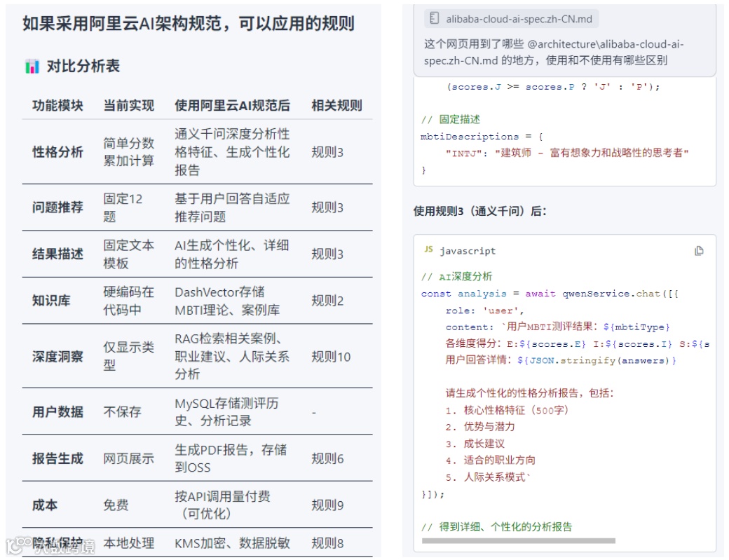Click the 简单分数累加计算 cell
729x560 pixels.
click(129, 152)
